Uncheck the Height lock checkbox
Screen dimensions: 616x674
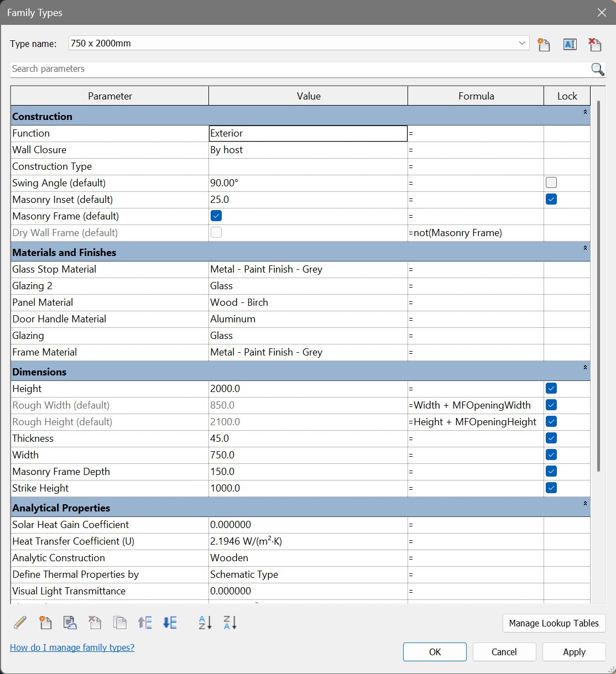tap(551, 388)
